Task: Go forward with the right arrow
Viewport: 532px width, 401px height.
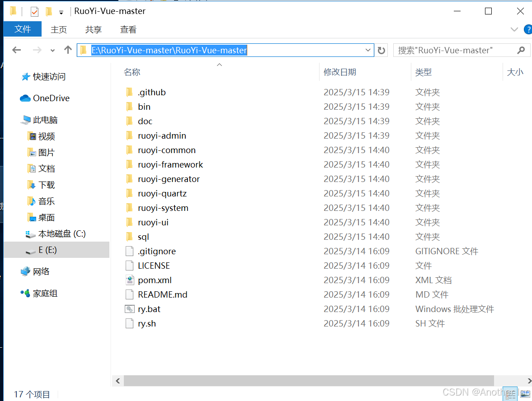Action: click(37, 50)
